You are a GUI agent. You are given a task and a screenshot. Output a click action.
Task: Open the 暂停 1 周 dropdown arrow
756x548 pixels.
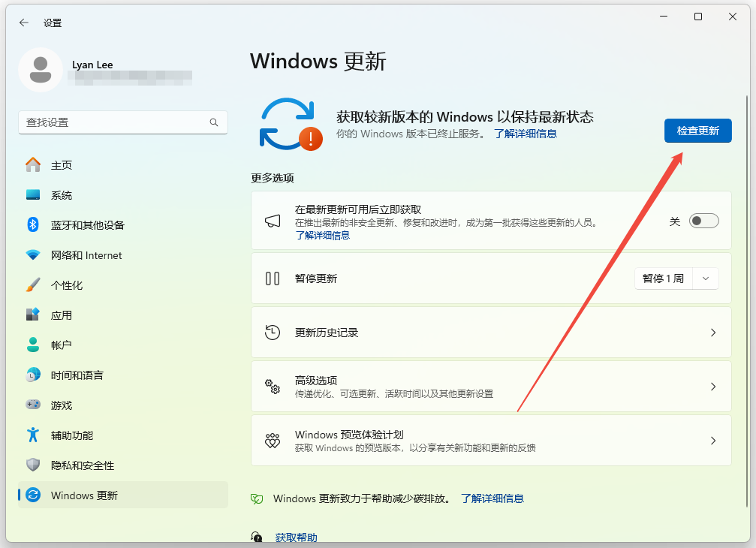coord(706,279)
